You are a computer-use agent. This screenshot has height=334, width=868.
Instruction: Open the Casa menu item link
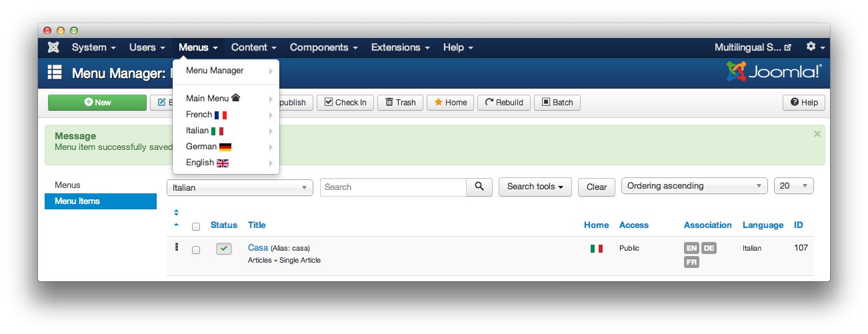[257, 248]
